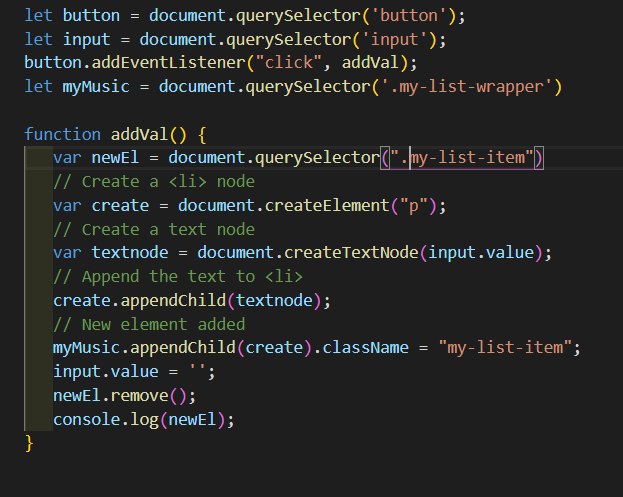Place cursor on addEventListener method name
The image size is (623, 497).
click(x=168, y=63)
